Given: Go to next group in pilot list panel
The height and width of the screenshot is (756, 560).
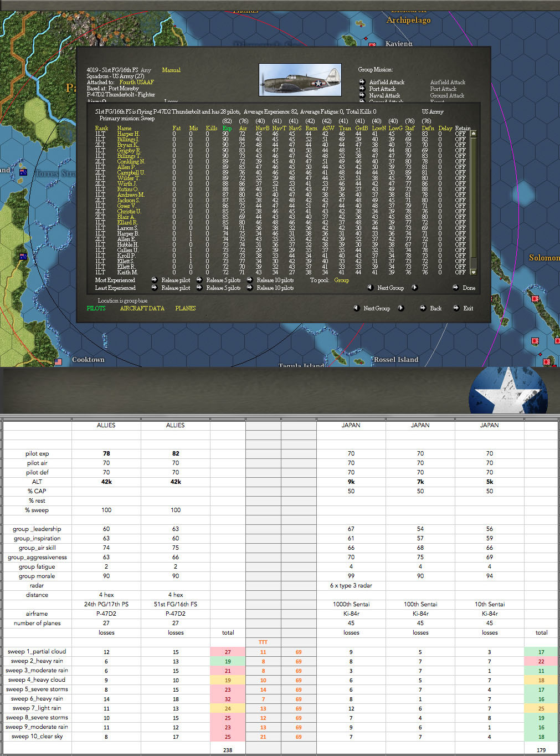Looking at the screenshot, I should coord(414,288).
